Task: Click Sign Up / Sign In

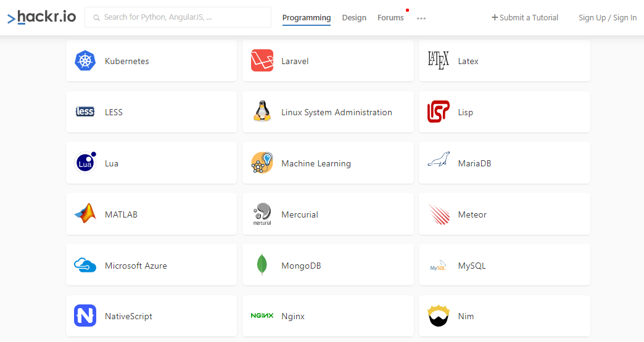Action: click(x=608, y=18)
